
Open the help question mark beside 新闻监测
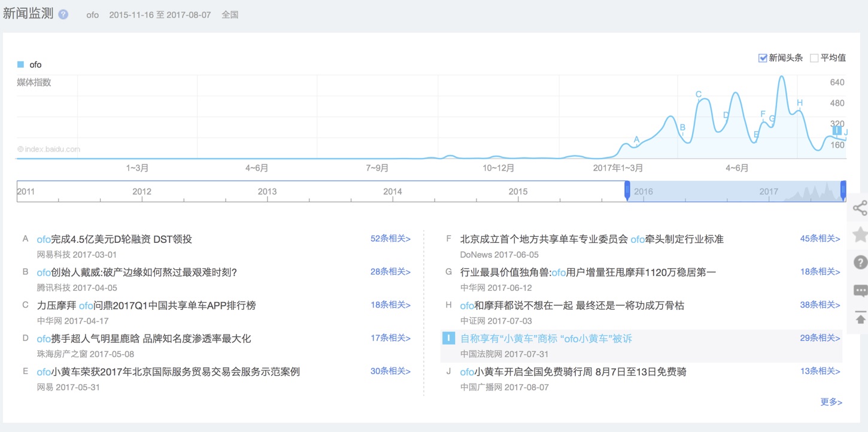tap(63, 14)
